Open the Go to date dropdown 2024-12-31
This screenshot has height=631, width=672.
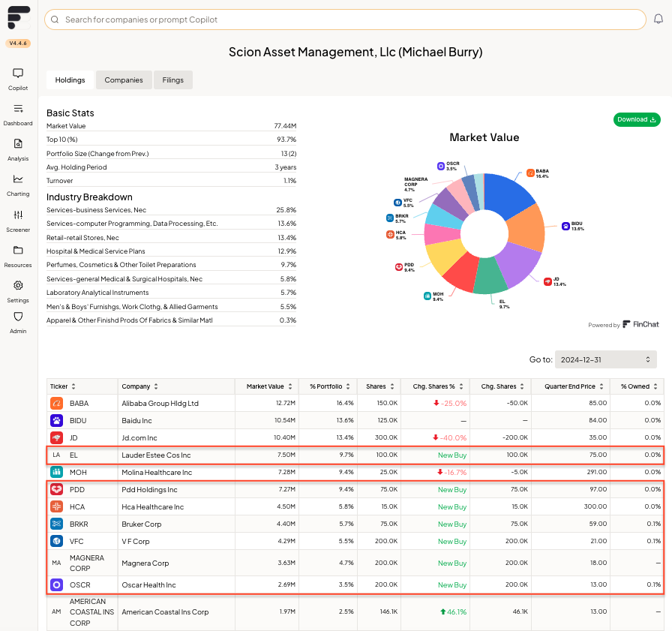[x=605, y=359]
